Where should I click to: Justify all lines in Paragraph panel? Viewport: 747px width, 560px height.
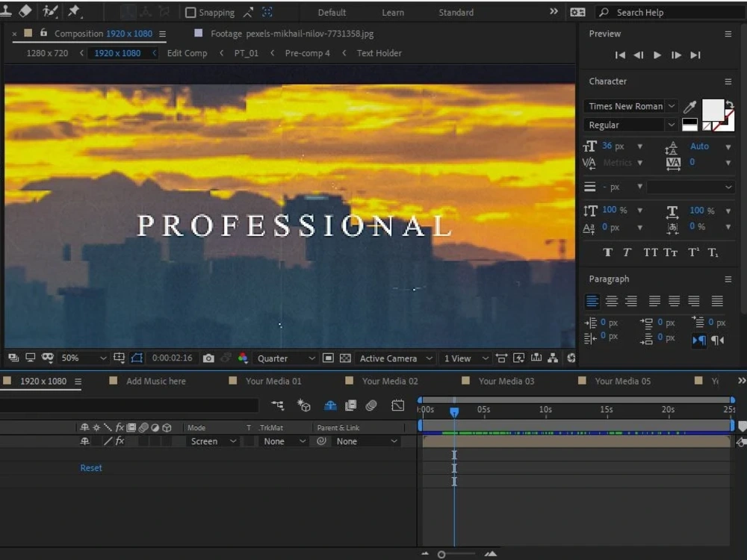click(717, 301)
